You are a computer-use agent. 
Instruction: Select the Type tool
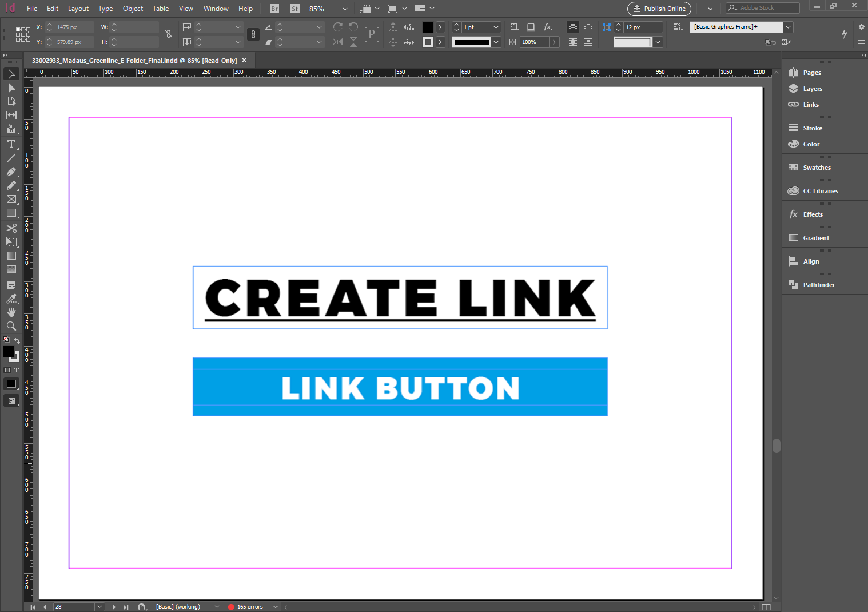tap(11, 144)
